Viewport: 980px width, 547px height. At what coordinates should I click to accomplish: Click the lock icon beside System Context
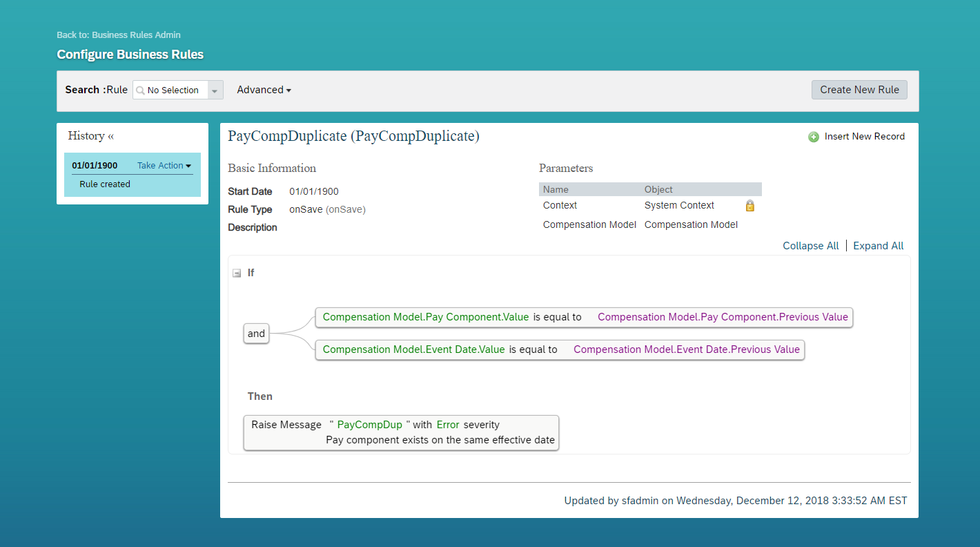pyautogui.click(x=750, y=205)
